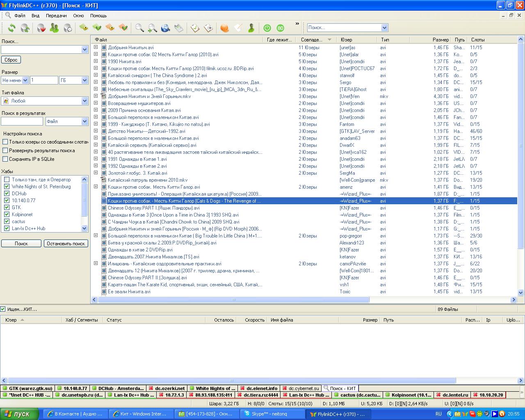Check 'Только там, где я Оператор' hub option

point(7,180)
